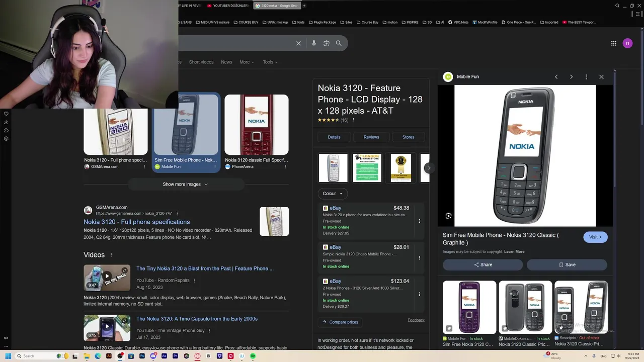
Task: Open a new browser tab
Action: pos(304,6)
